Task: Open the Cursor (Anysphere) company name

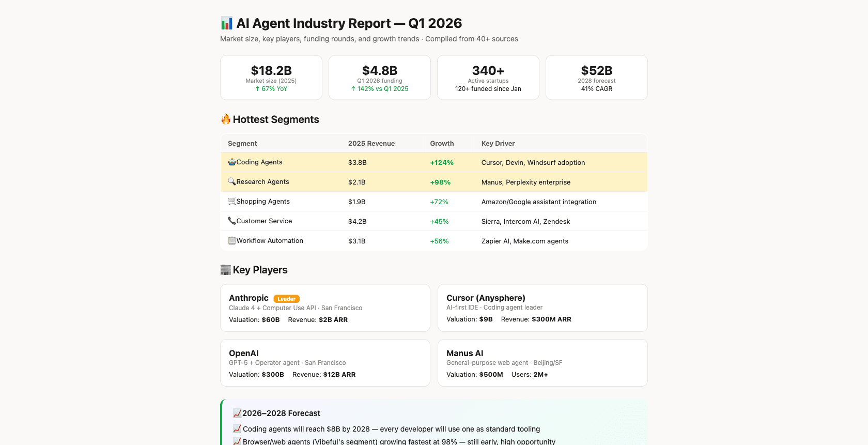Action: 486,298
